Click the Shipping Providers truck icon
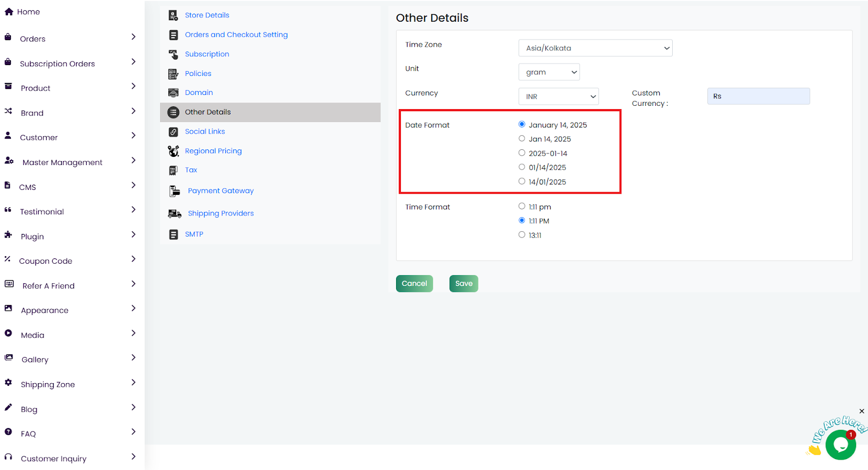 (x=174, y=214)
